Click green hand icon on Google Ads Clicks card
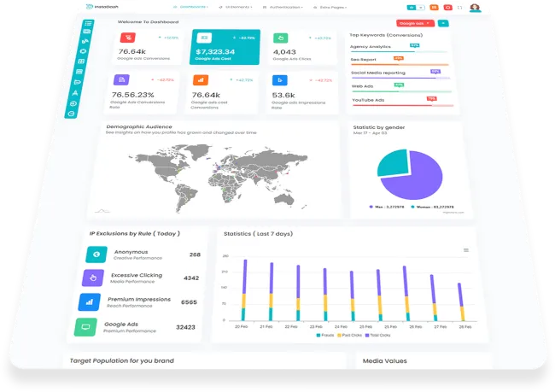 click(x=280, y=38)
